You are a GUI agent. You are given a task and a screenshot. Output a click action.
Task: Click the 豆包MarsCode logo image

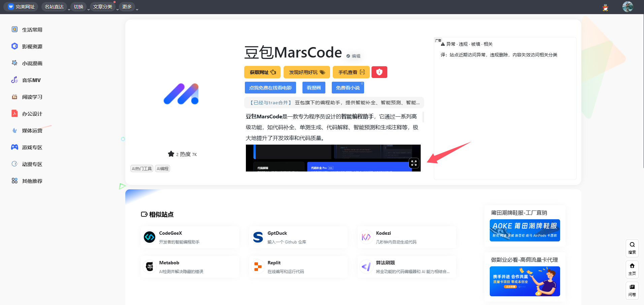pos(181,94)
